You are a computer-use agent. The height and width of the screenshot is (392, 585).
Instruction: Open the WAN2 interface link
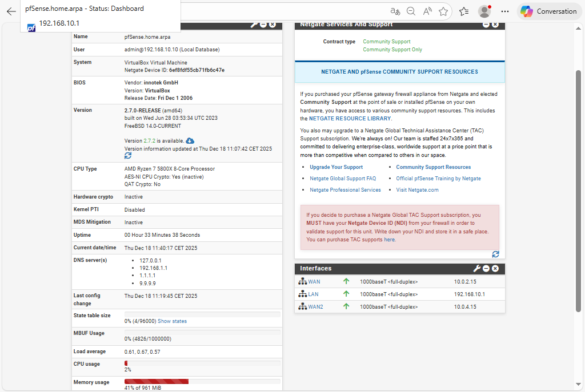point(316,307)
